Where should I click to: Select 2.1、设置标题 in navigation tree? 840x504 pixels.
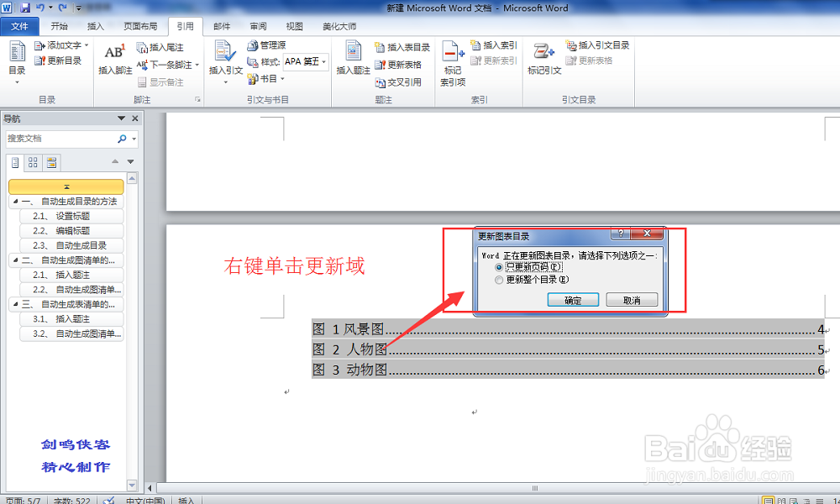click(71, 217)
